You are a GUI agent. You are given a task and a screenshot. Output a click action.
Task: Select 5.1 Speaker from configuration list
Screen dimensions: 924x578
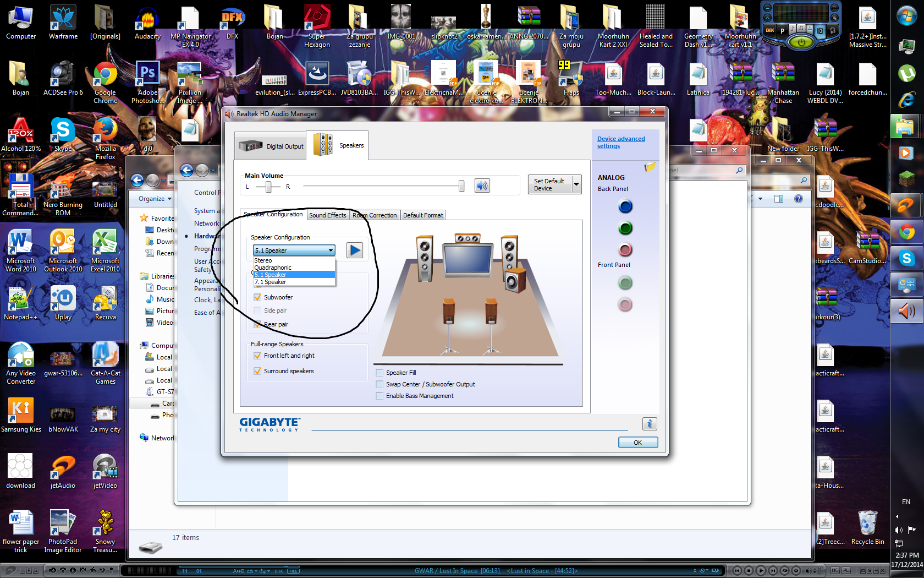click(x=294, y=275)
